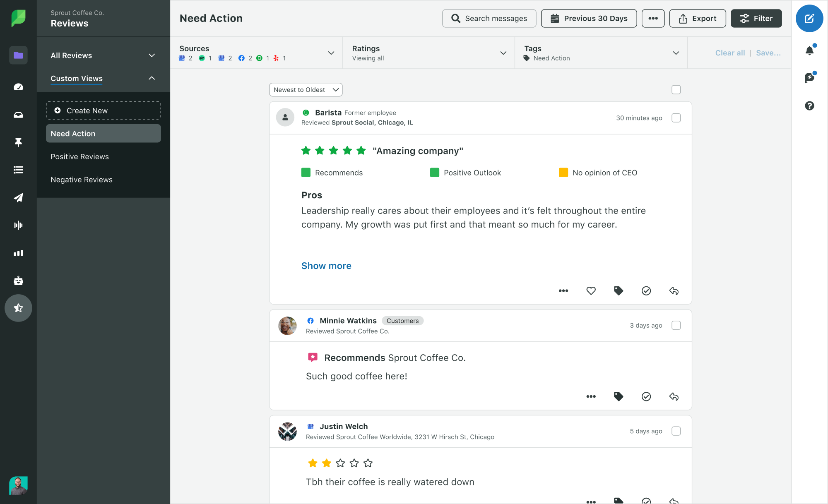Click the like heart icon on Barista review
828x504 pixels.
(591, 290)
